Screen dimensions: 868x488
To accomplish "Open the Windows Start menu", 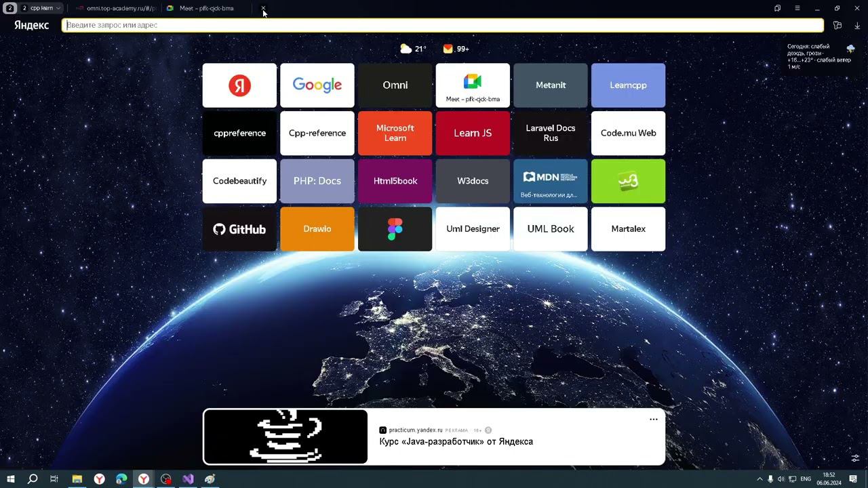I will (10, 479).
